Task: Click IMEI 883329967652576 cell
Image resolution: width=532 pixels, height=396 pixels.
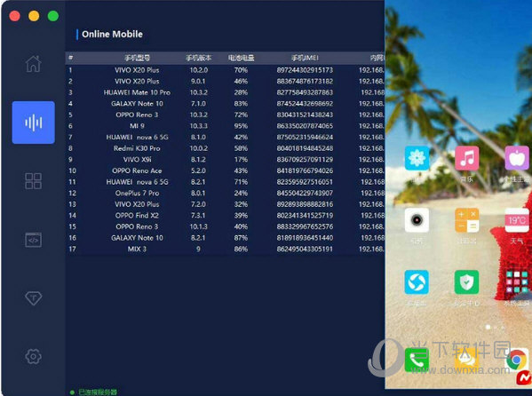Action: point(305,226)
